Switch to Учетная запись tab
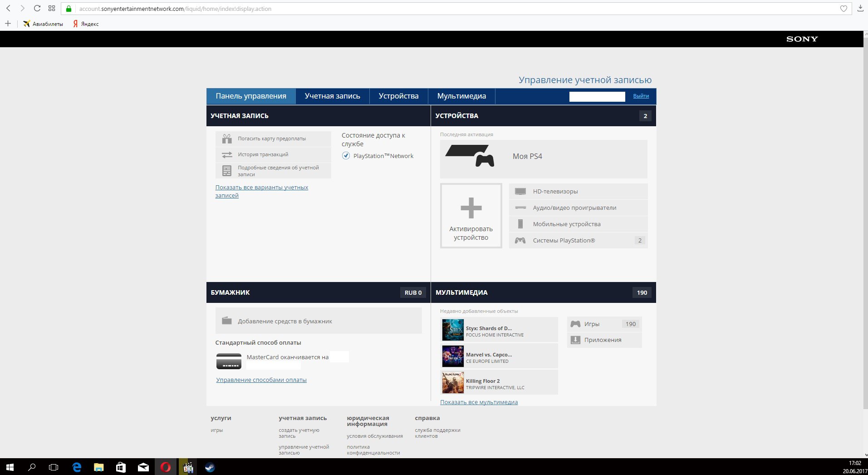The width and height of the screenshot is (868, 475). pyautogui.click(x=333, y=96)
